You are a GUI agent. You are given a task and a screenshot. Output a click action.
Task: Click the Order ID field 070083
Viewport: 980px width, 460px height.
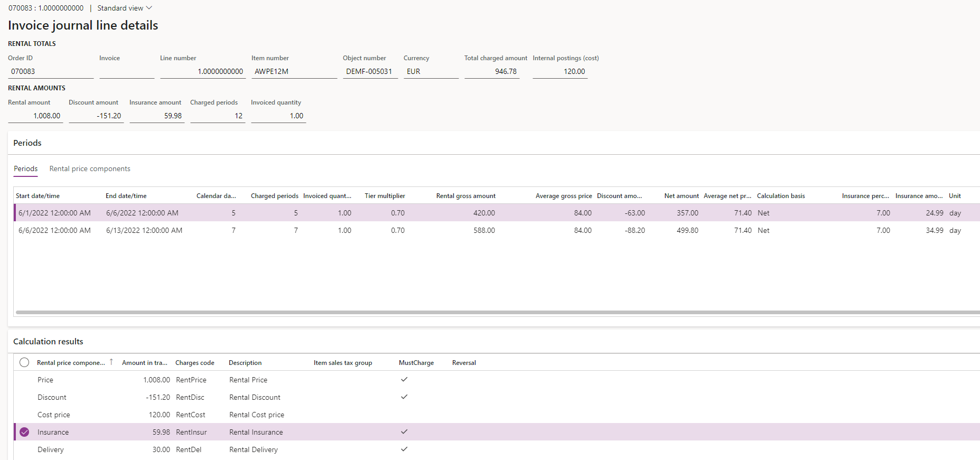click(51, 71)
